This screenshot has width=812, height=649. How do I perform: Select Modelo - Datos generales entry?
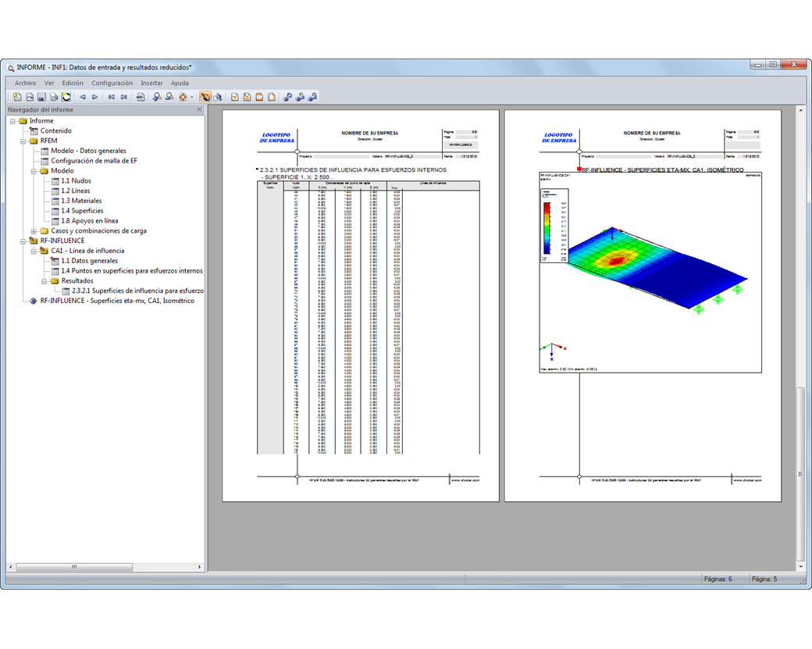point(88,151)
